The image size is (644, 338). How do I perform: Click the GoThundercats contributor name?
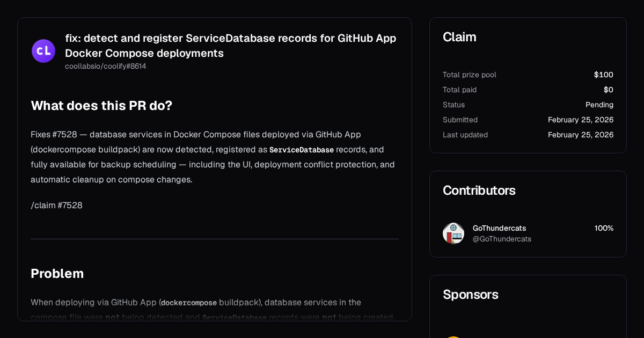click(x=500, y=228)
